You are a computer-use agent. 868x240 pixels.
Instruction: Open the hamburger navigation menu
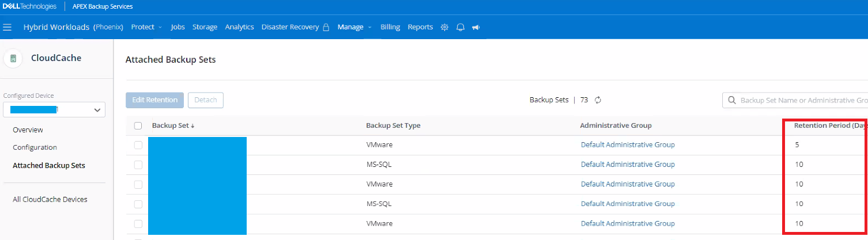pos(7,27)
